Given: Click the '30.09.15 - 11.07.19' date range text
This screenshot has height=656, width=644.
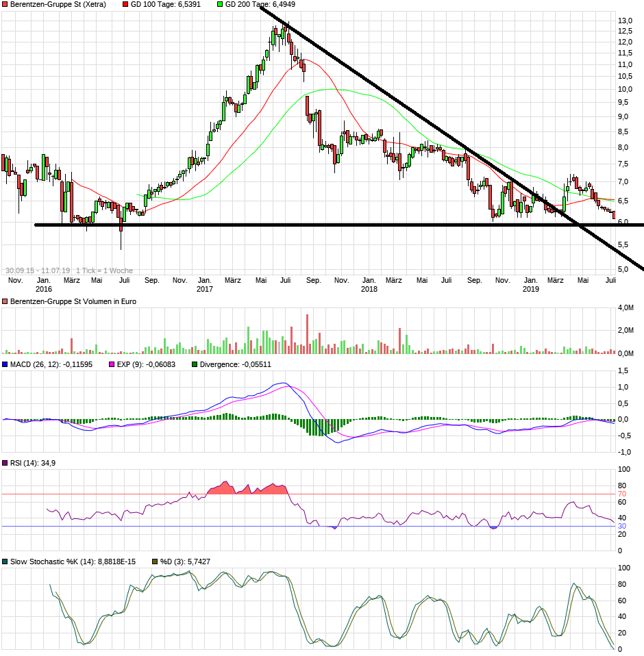Looking at the screenshot, I should [x=38, y=270].
